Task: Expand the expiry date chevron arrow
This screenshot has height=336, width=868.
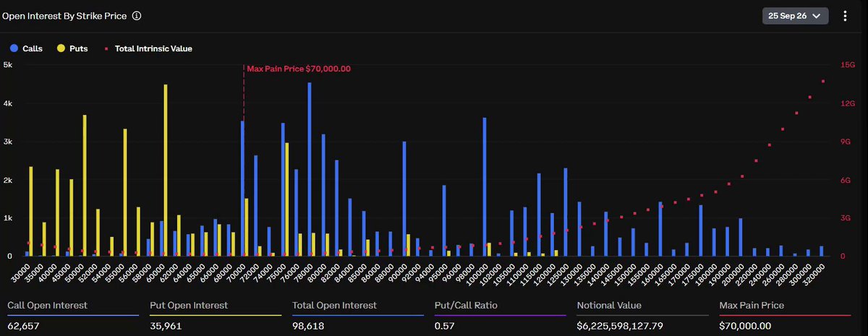Action: (817, 15)
